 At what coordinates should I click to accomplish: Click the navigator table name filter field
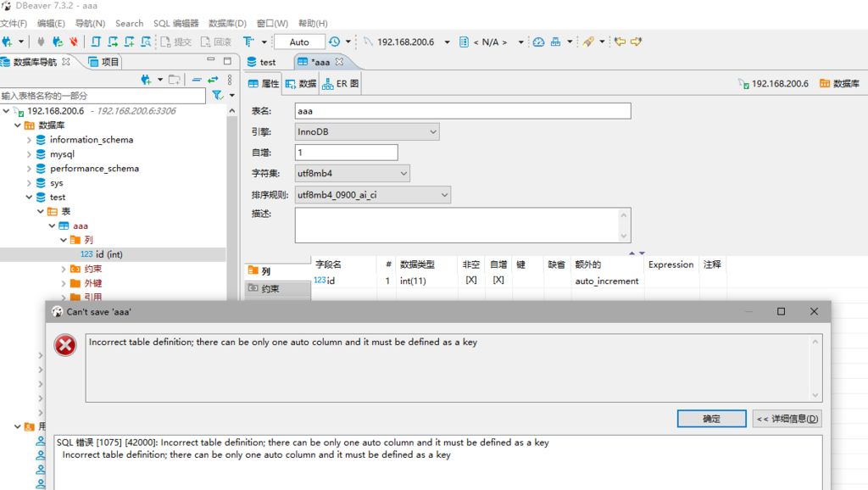click(x=103, y=96)
